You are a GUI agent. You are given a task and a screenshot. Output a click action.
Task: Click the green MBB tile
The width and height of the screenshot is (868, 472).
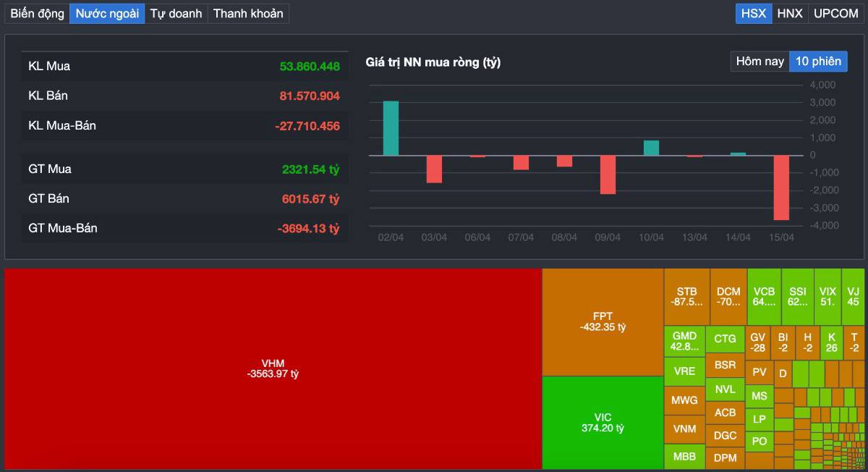point(684,458)
